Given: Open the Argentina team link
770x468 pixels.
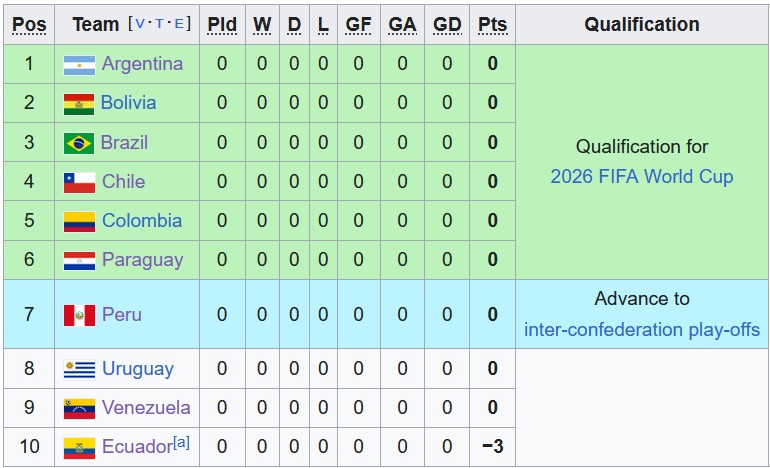Looking at the screenshot, I should tap(142, 64).
